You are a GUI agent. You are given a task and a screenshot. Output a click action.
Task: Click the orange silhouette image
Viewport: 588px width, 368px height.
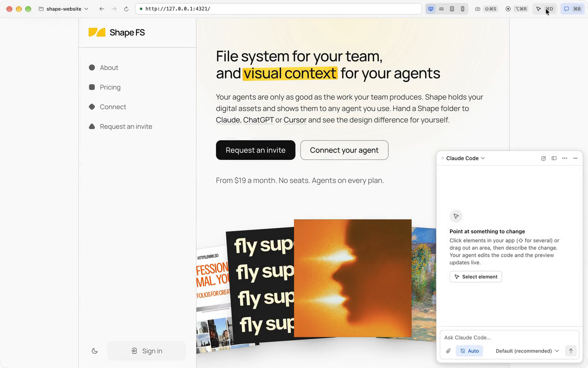353,278
